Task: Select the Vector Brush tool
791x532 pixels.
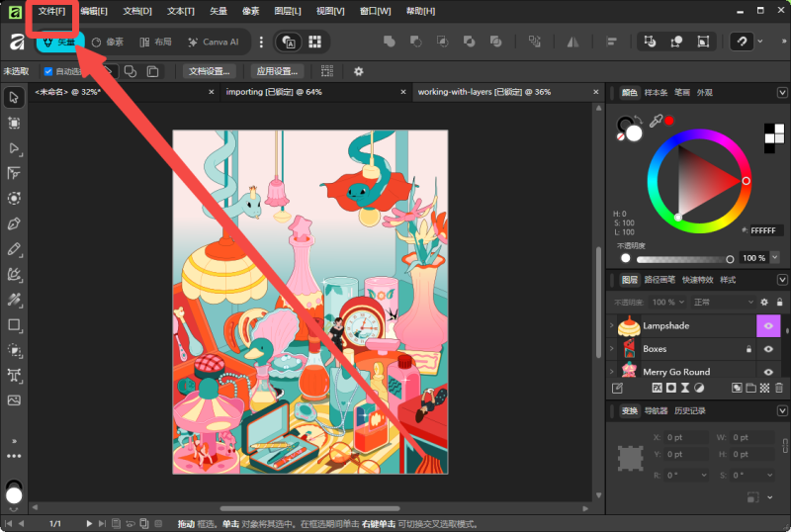Action: point(14,274)
